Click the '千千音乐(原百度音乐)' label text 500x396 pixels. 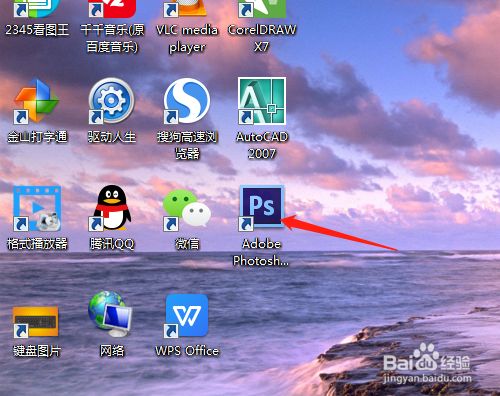pyautogui.click(x=112, y=38)
